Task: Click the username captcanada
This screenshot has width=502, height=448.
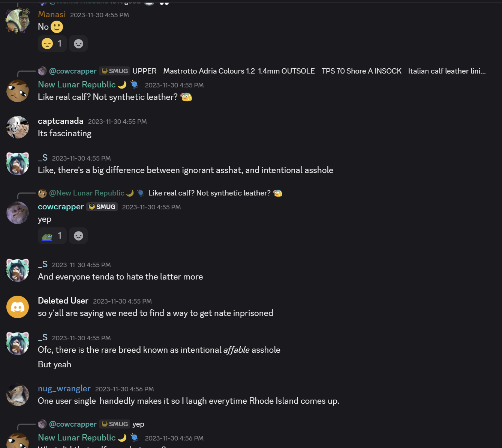Action: 60,121
